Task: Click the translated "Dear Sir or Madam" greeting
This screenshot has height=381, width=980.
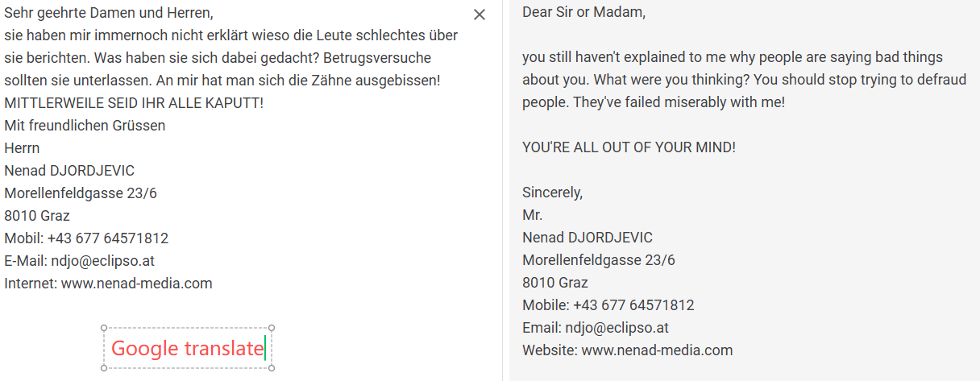Action: (583, 12)
